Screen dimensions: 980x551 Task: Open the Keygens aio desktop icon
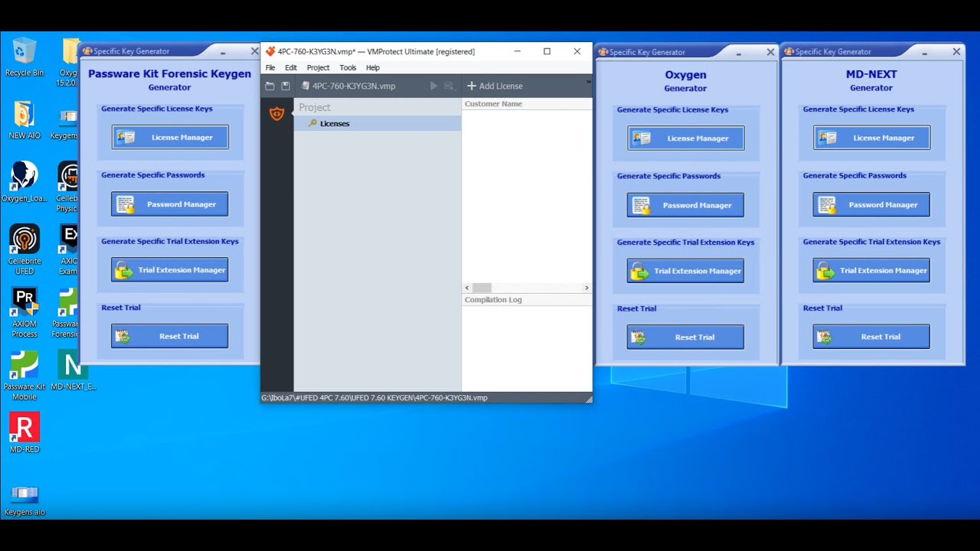pos(24,499)
